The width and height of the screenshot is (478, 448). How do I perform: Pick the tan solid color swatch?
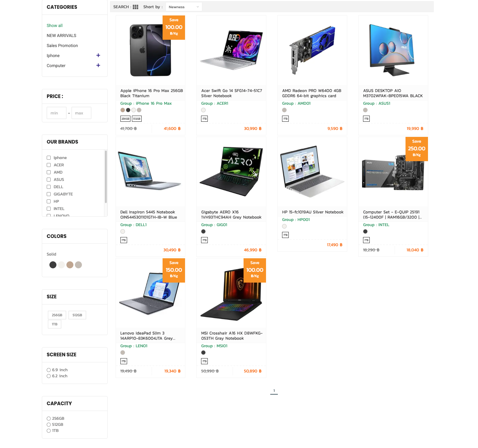point(70,265)
